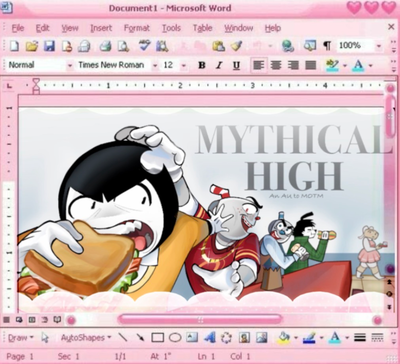The image size is (400, 364).
Task: Open the 100% zoom dropdown
Action: tap(379, 46)
